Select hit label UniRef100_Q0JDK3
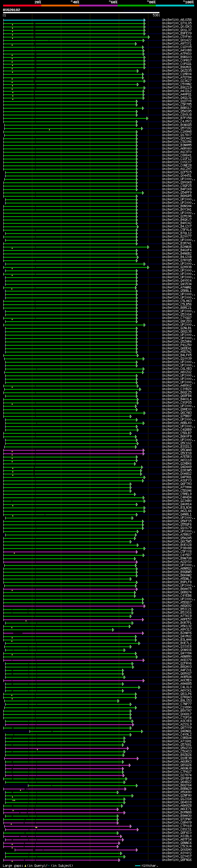This screenshot has height=868, width=197. coord(177,26)
